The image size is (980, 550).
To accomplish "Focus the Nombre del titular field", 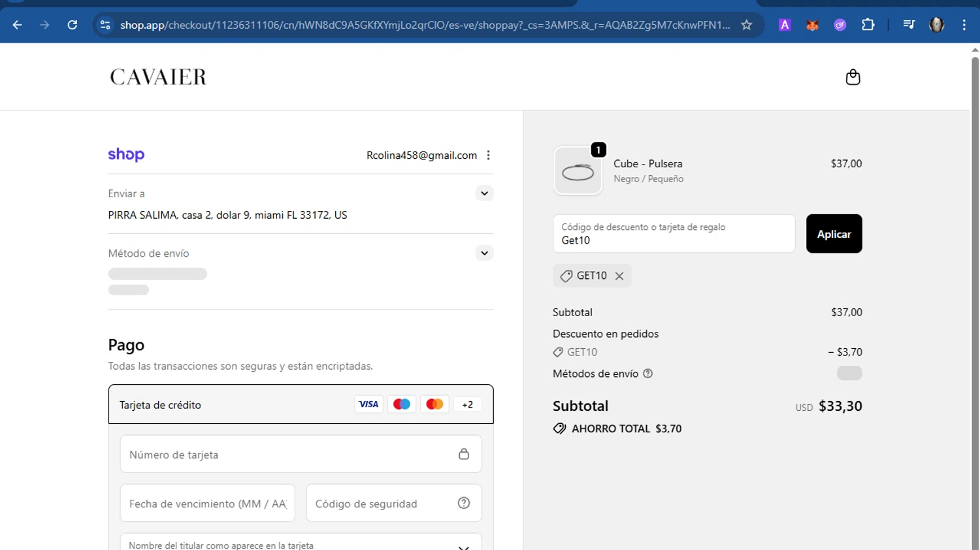I will click(301, 542).
